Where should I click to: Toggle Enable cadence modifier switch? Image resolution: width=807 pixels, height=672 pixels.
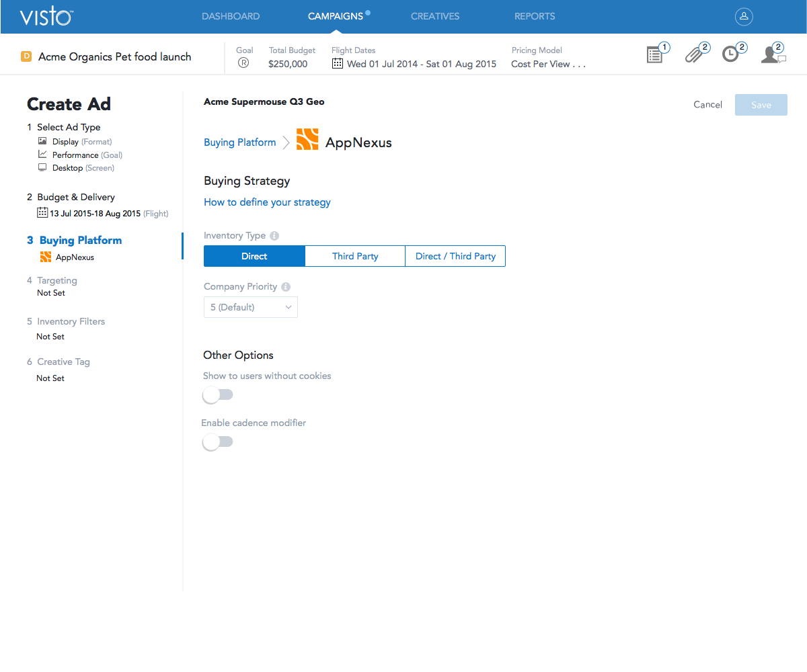(x=218, y=442)
